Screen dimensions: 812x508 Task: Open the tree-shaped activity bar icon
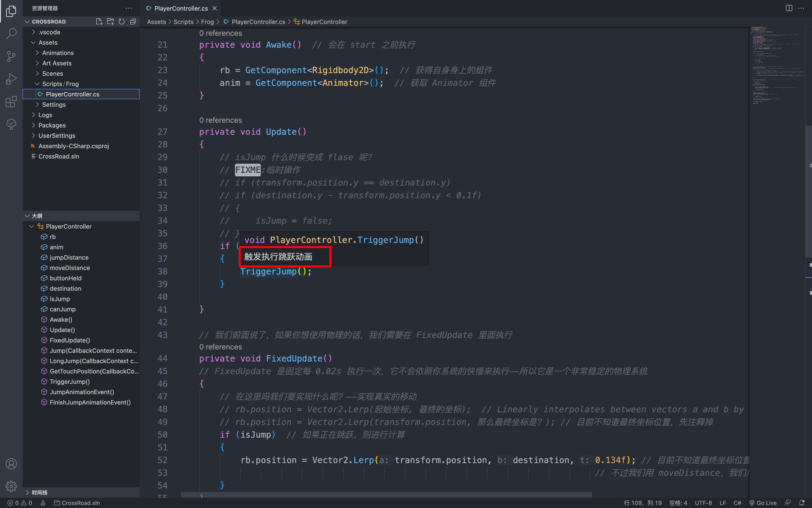(11, 124)
